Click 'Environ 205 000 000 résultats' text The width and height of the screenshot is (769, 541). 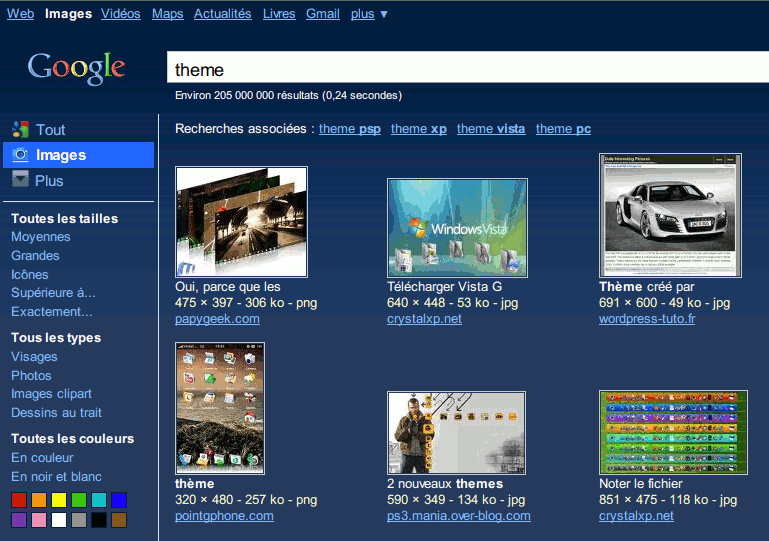click(247, 95)
